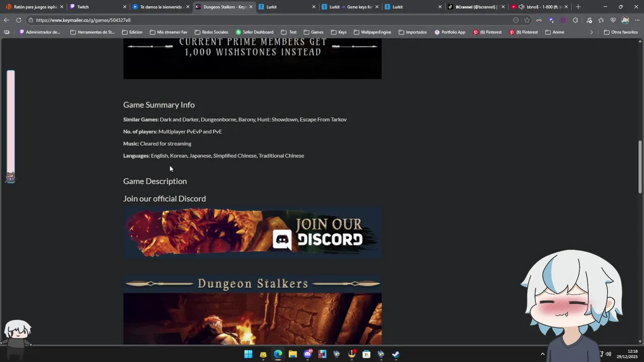The image size is (644, 362).
Task: Open the Favorites list icon
Action: click(x=601, y=20)
